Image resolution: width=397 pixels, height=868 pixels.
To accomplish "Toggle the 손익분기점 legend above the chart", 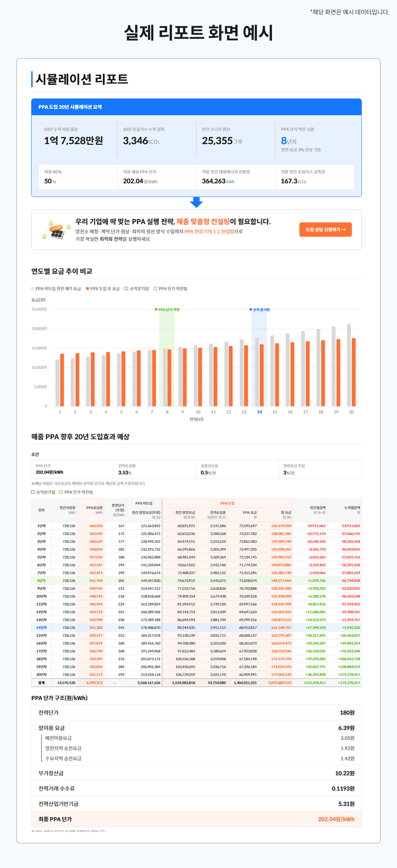I will click(x=137, y=288).
